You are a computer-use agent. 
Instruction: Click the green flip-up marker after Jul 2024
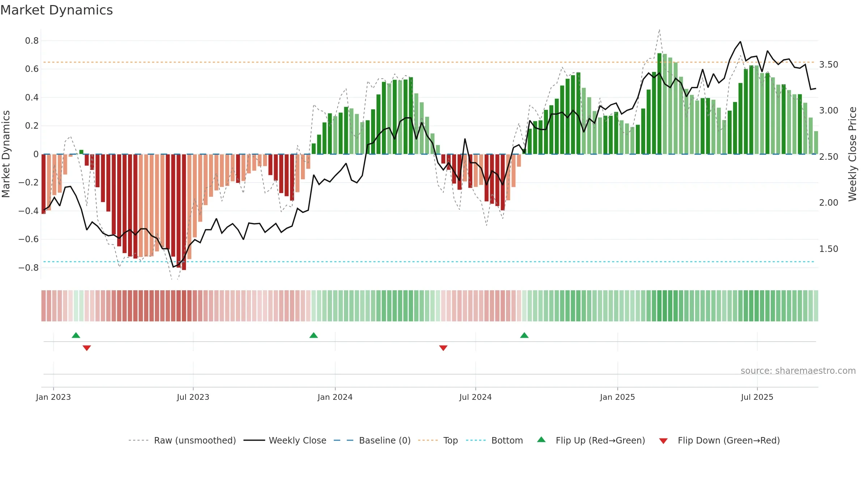click(x=524, y=335)
